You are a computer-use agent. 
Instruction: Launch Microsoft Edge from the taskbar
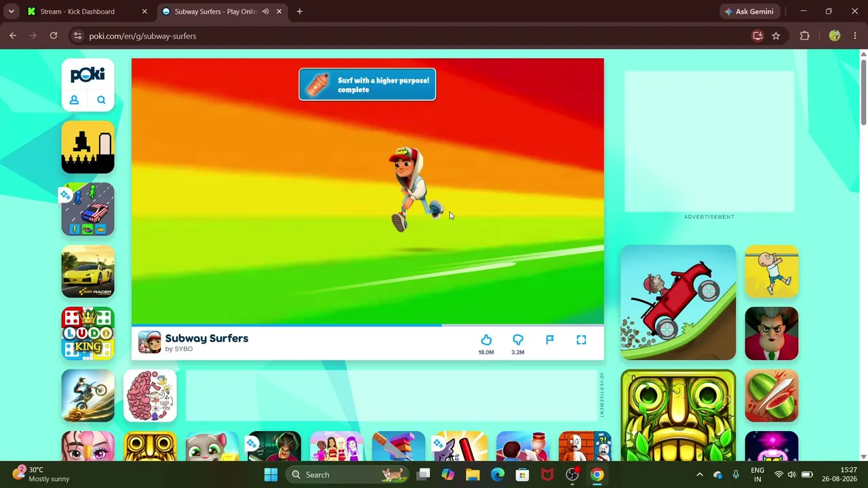[x=498, y=474]
